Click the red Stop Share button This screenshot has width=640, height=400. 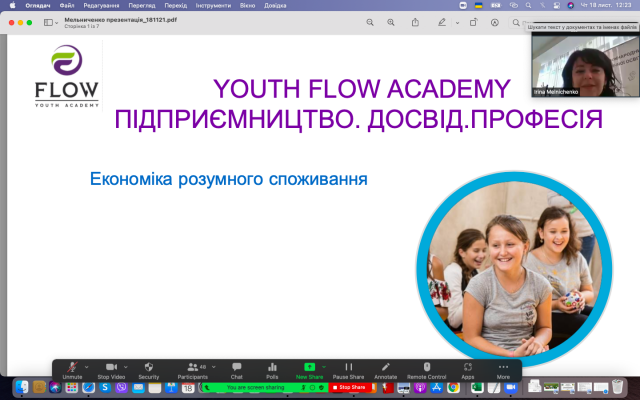[x=350, y=387]
